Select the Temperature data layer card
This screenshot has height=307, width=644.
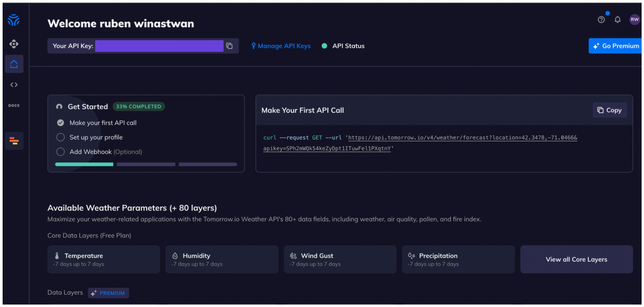point(104,259)
